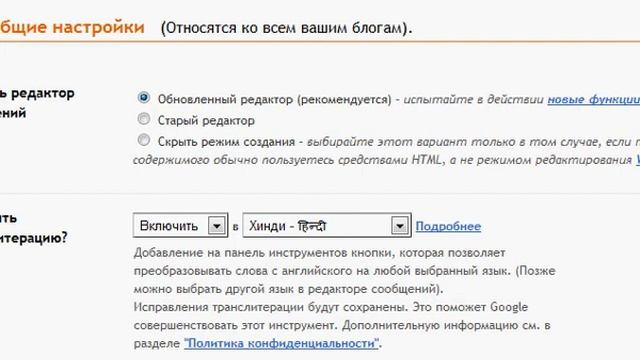Click the Общие настройки heading
The image size is (640, 360).
pos(72,27)
